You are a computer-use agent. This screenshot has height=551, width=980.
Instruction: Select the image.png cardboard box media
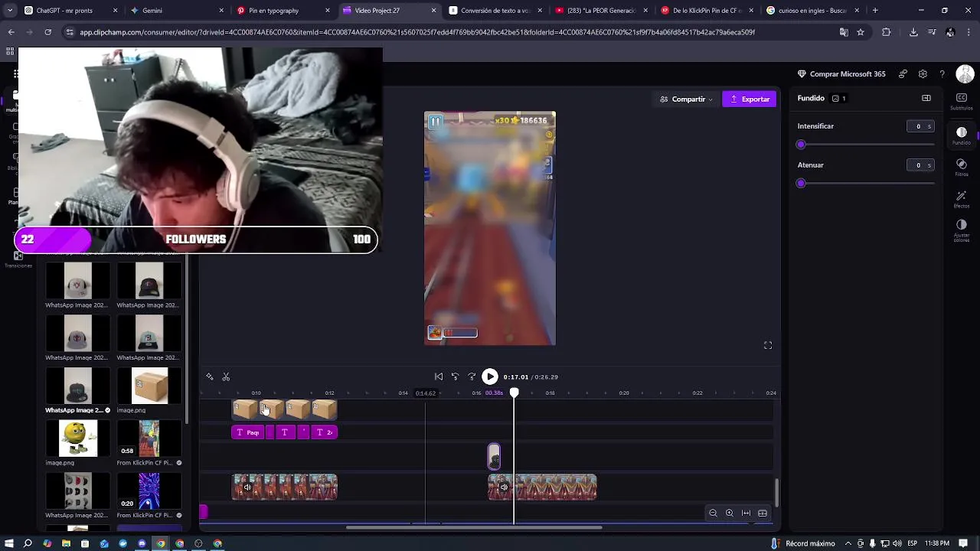coord(149,386)
